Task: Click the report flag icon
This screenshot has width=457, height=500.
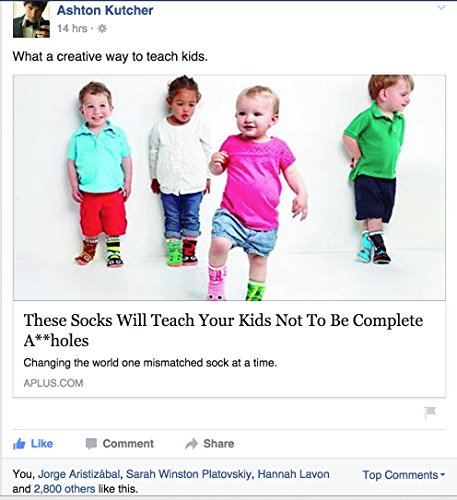Action: (x=430, y=413)
